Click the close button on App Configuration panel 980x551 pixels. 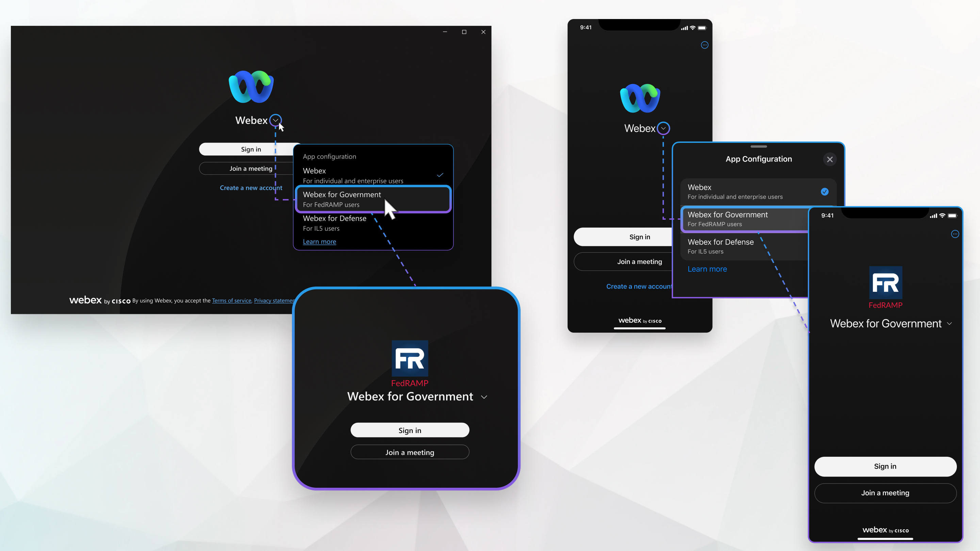click(829, 159)
